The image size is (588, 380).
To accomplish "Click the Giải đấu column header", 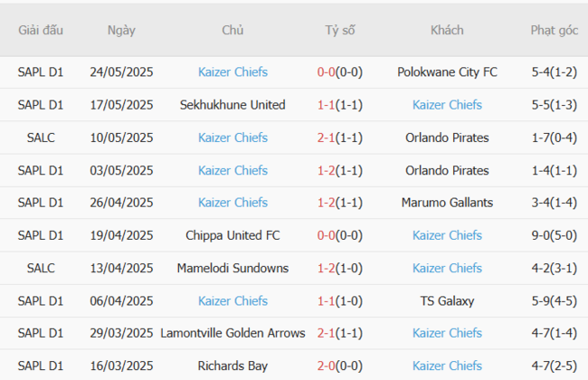I will pos(41,30).
